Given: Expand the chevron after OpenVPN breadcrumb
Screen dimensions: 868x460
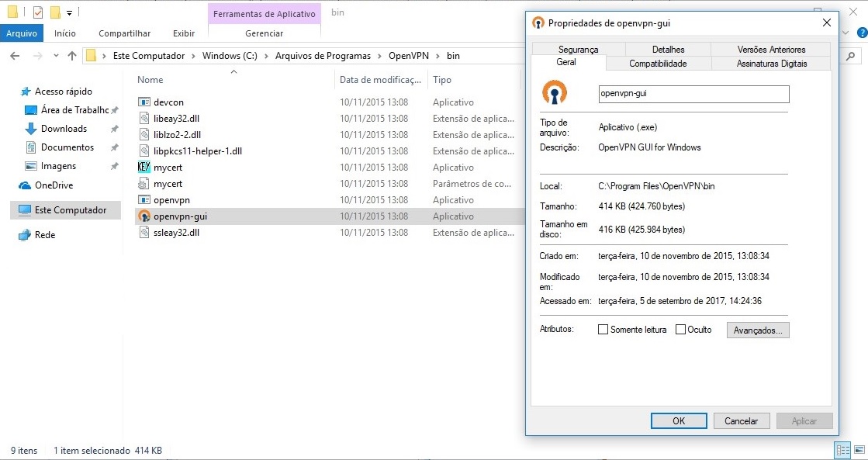Looking at the screenshot, I should click(x=437, y=56).
